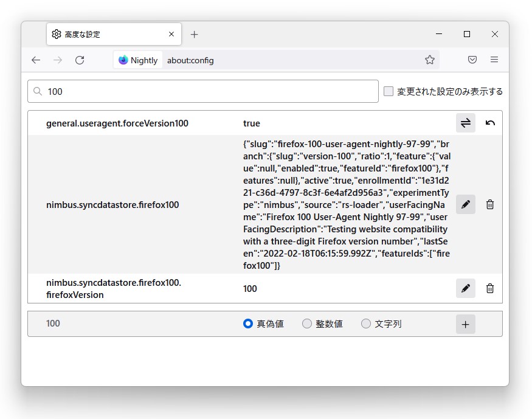
Task: Click the back navigation arrow
Action: [x=36, y=60]
